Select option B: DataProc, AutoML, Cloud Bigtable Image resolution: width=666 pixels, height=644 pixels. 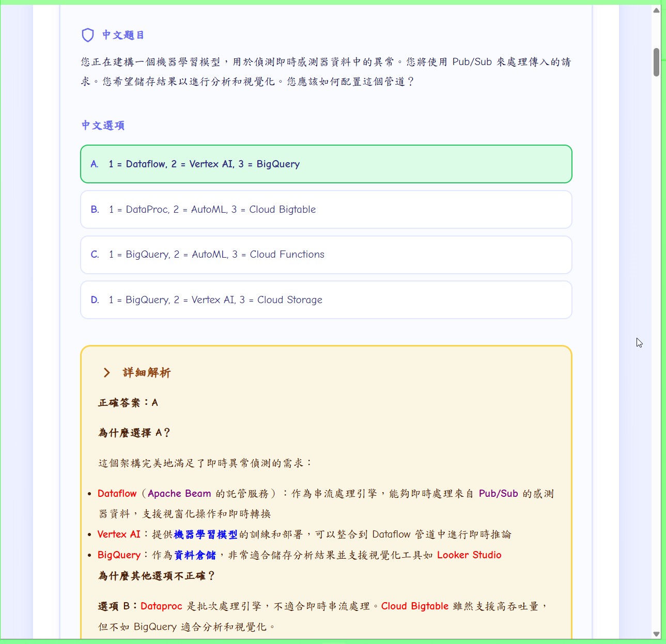[x=326, y=209]
